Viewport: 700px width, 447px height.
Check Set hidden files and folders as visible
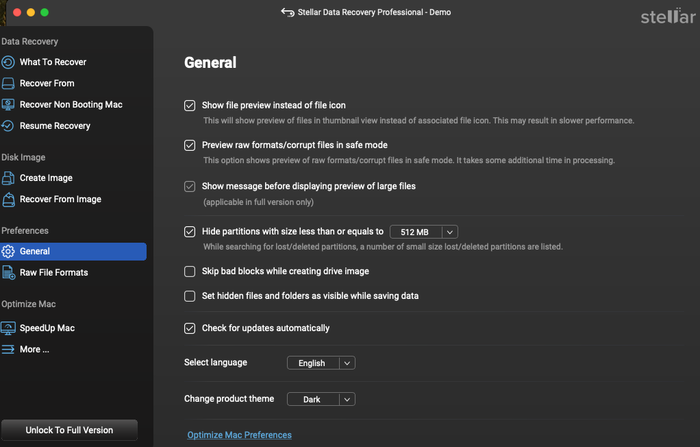tap(190, 296)
